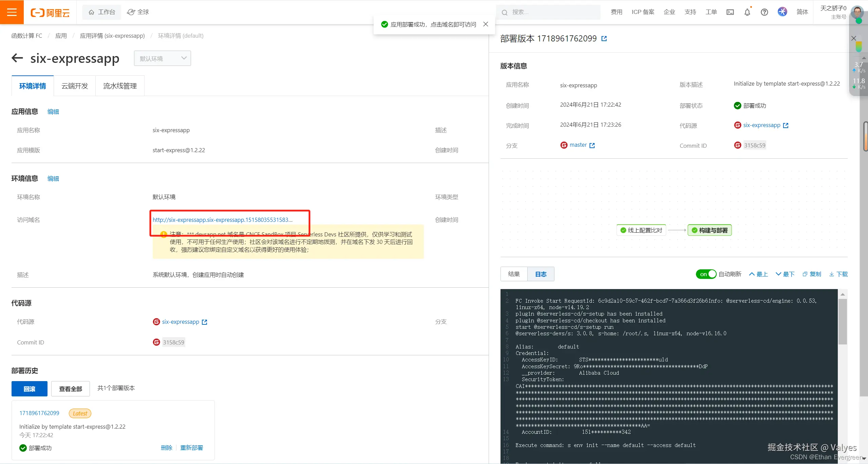Click the back arrow beside six-expressapp
This screenshot has width=868, height=464.
pos(17,58)
